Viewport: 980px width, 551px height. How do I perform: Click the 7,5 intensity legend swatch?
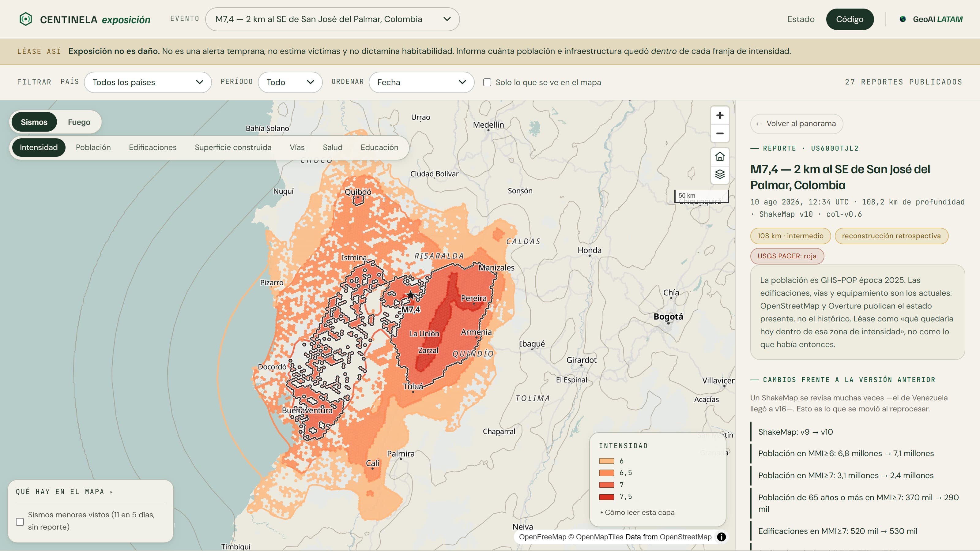point(606,497)
